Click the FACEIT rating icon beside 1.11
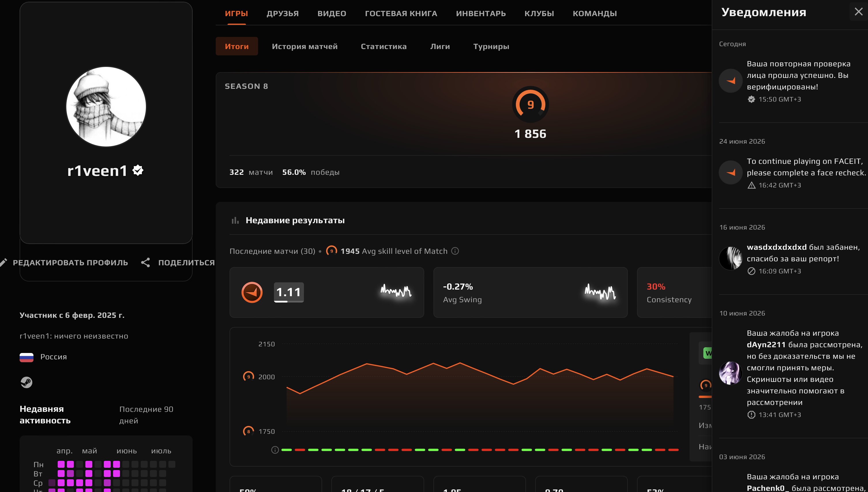Image resolution: width=868 pixels, height=492 pixels. [x=252, y=292]
